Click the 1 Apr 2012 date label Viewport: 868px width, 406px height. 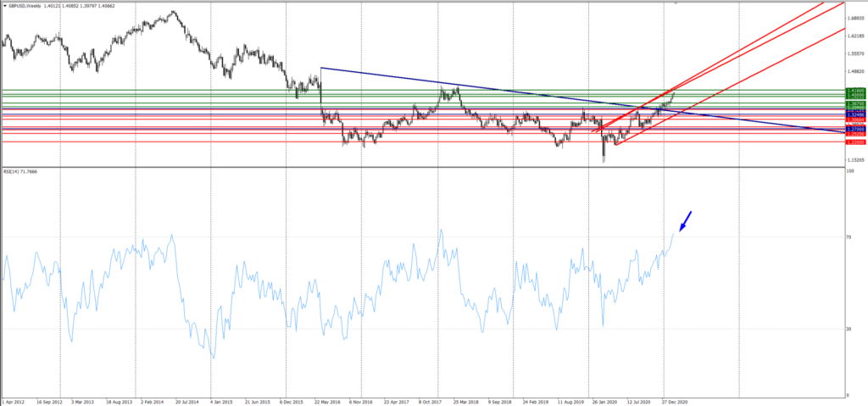(14, 401)
